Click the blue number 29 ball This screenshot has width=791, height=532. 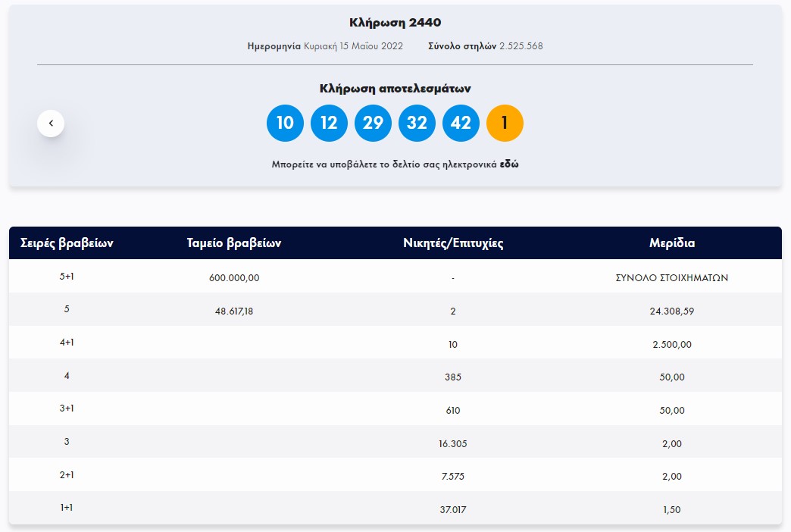pos(373,123)
